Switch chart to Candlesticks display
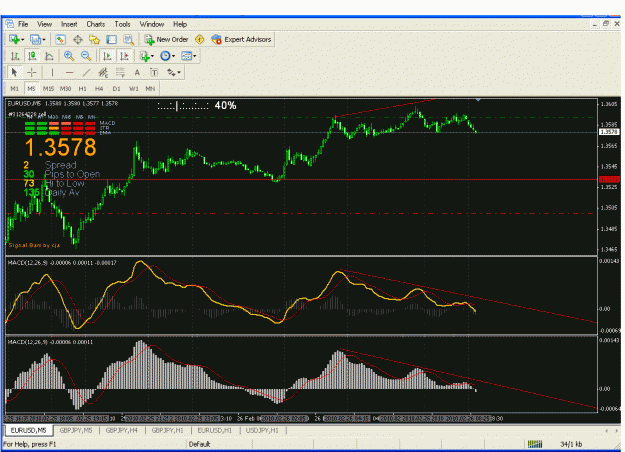The image size is (625, 452). pos(32,56)
